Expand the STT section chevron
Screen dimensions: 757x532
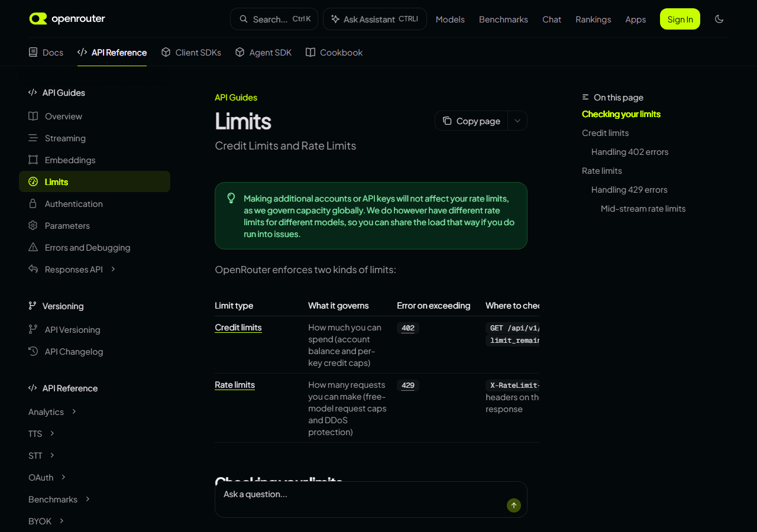click(52, 456)
